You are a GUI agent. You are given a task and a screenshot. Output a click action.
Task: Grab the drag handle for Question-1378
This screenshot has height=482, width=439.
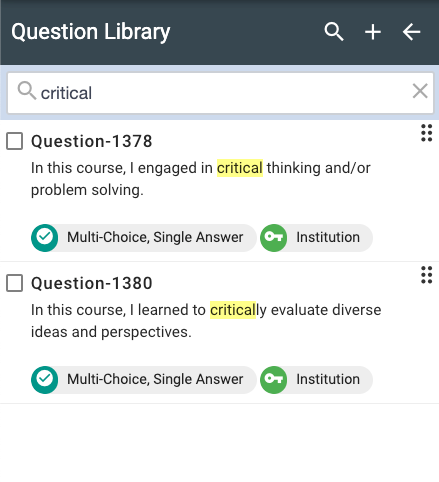426,133
